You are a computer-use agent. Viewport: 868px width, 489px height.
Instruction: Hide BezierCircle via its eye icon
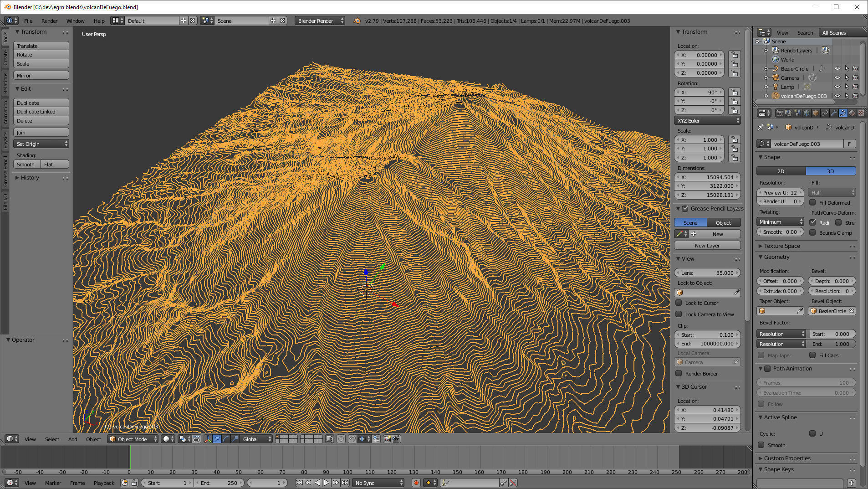coord(837,68)
